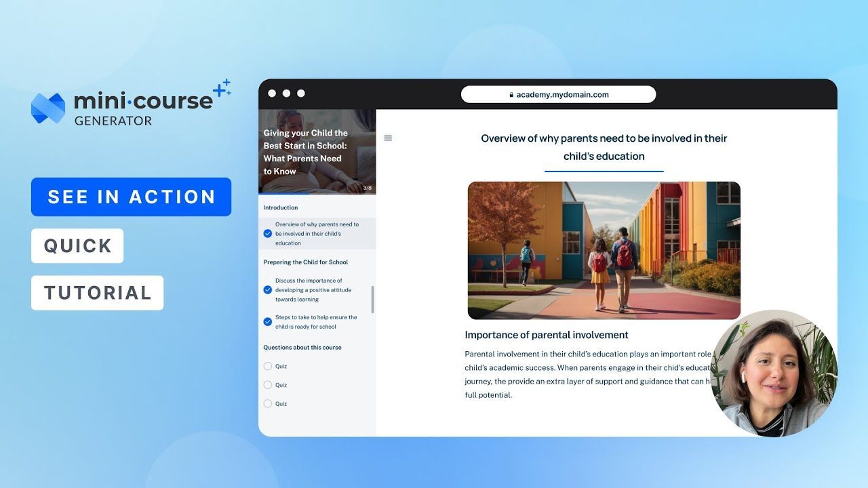The width and height of the screenshot is (868, 488).
Task: Open the hamburger menu in the course page
Action: pos(388,138)
